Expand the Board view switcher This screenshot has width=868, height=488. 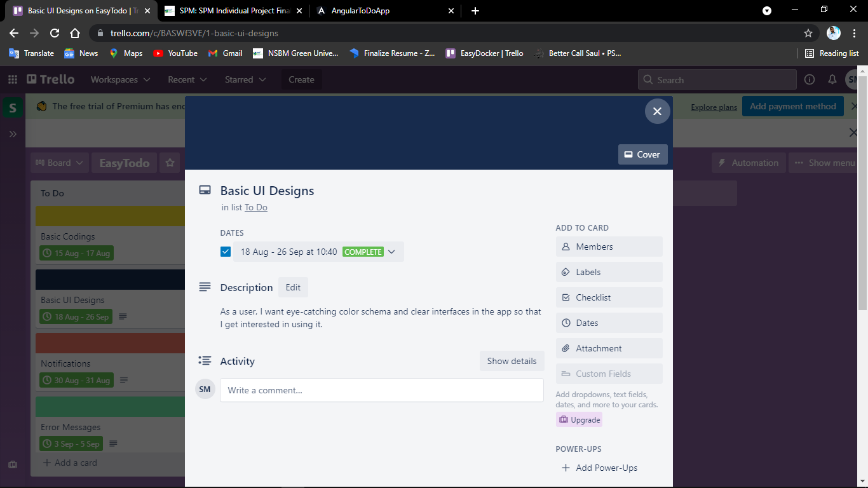[x=59, y=163]
